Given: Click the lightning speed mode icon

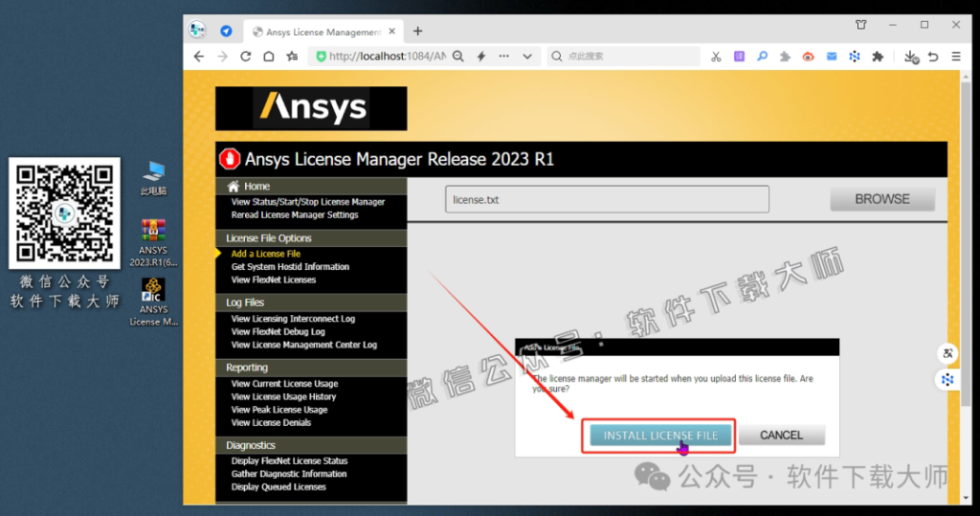Looking at the screenshot, I should coord(481,56).
